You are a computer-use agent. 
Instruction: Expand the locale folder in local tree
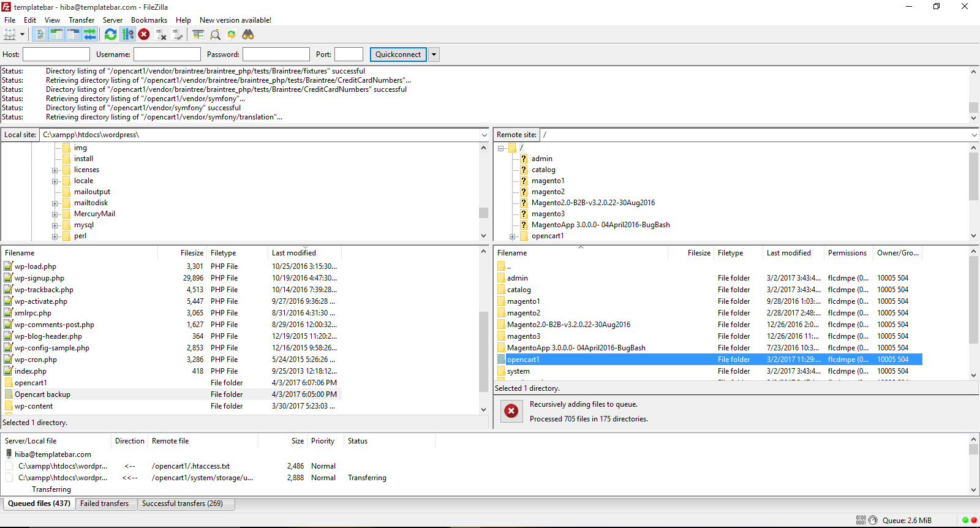pyautogui.click(x=55, y=181)
